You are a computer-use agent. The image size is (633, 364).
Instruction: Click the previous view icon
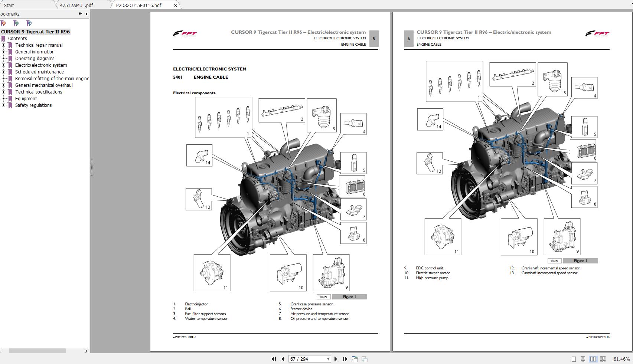click(x=355, y=358)
